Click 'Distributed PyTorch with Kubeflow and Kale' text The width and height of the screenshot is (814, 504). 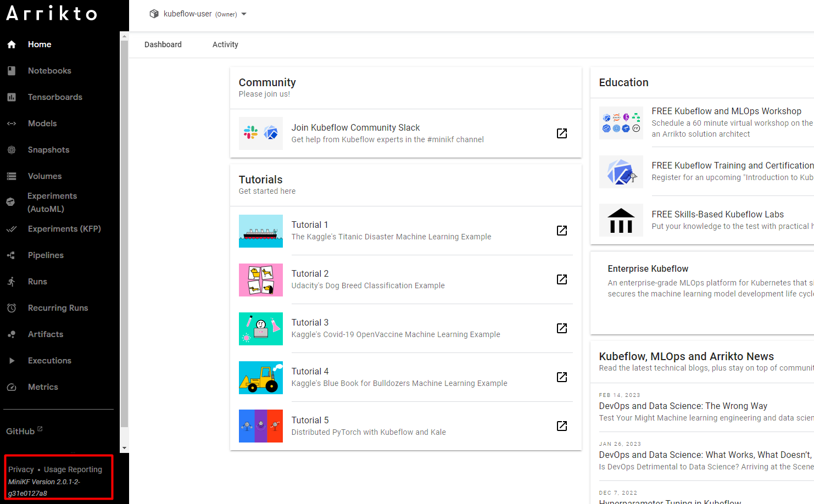(x=369, y=432)
